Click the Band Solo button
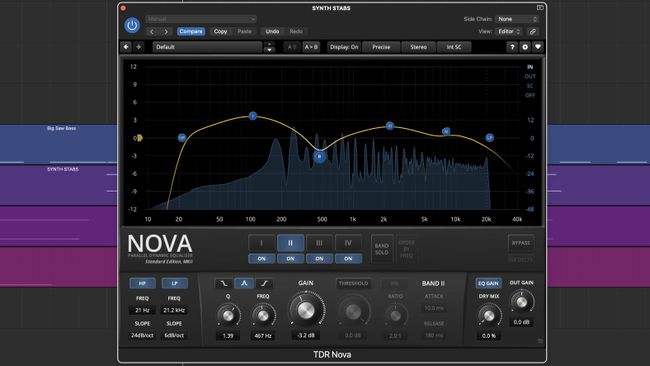 [381, 249]
